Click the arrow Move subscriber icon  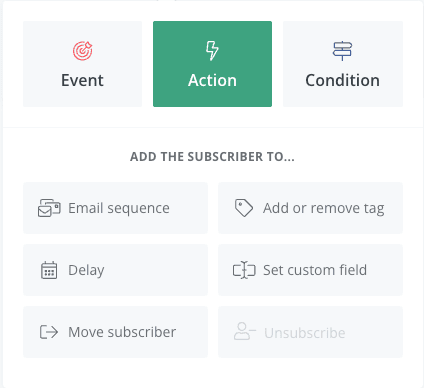click(x=49, y=332)
